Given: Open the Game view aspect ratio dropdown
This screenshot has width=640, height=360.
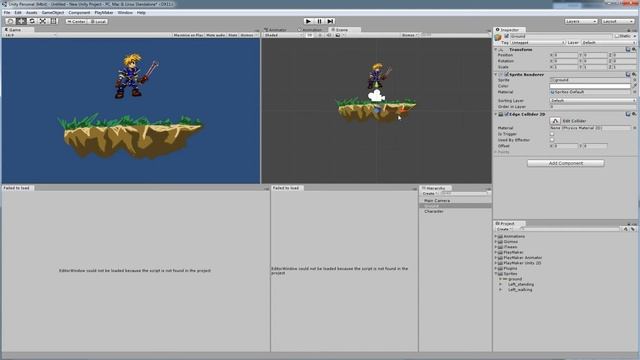Looking at the screenshot, I should coord(30,36).
